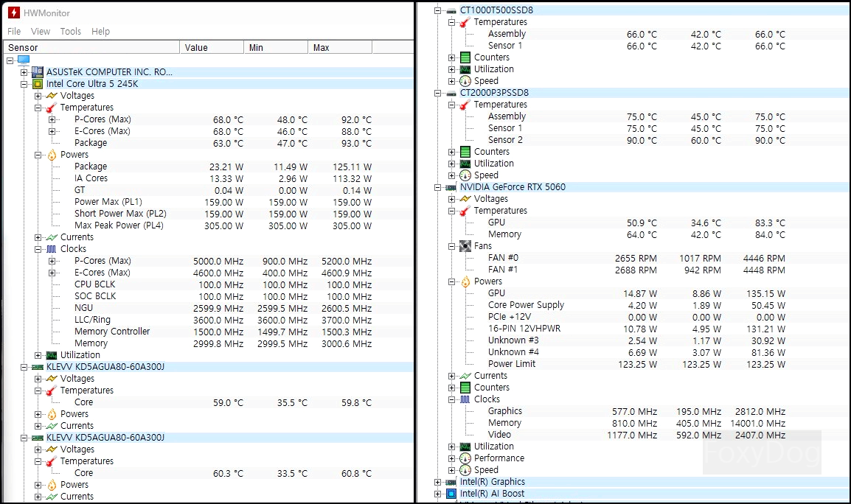Viewport: 851px width, 504px height.
Task: Click the ASUSTeK motherboard icon
Action: click(x=38, y=71)
